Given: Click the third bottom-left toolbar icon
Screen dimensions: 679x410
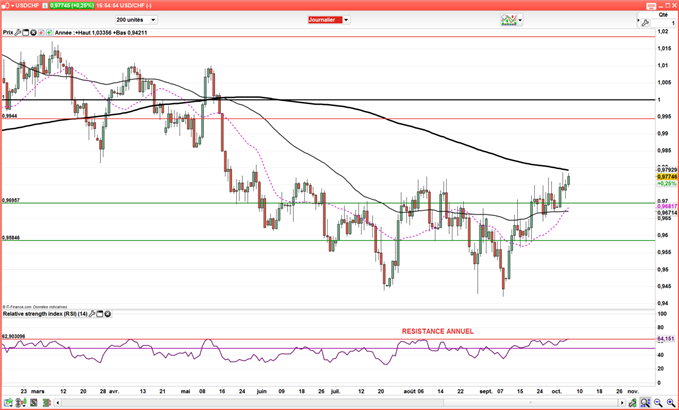Looking at the screenshot, I should click(x=33, y=403).
